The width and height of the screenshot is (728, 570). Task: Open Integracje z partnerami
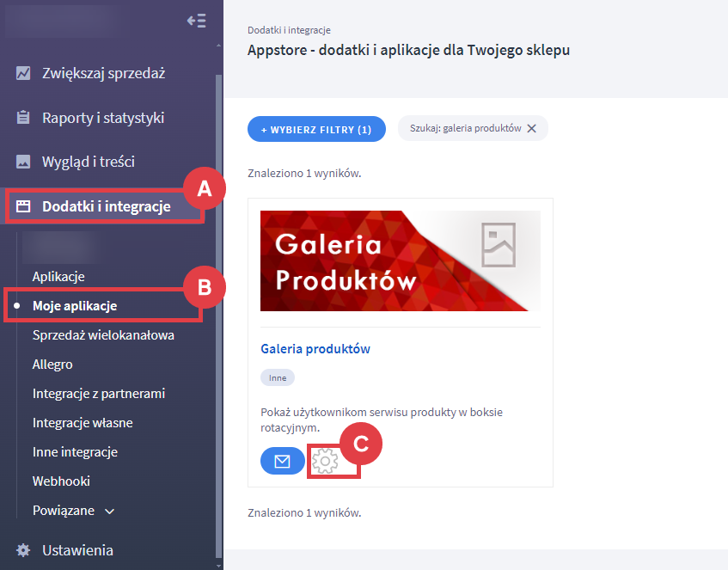tap(99, 393)
